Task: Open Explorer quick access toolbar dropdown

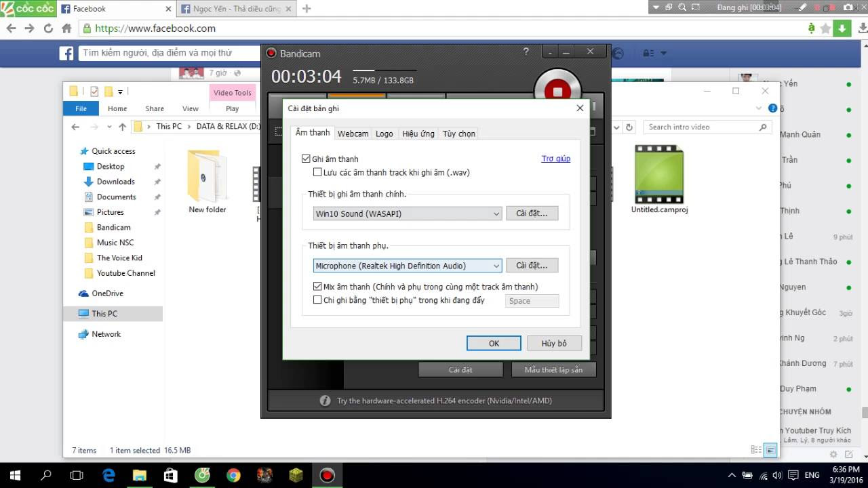Action: [x=120, y=91]
